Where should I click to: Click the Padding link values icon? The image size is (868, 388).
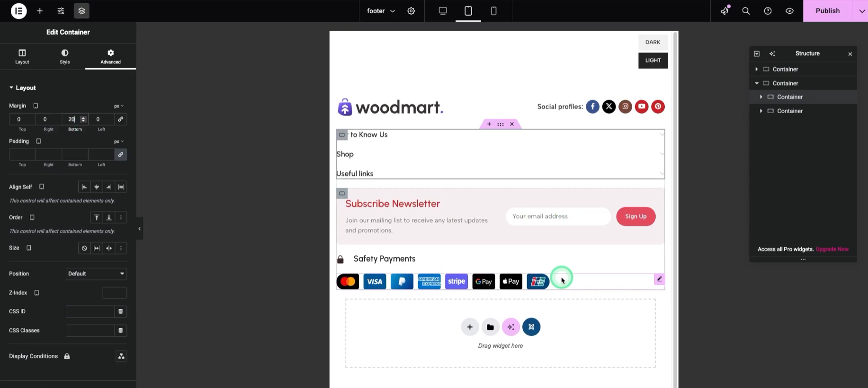(121, 154)
